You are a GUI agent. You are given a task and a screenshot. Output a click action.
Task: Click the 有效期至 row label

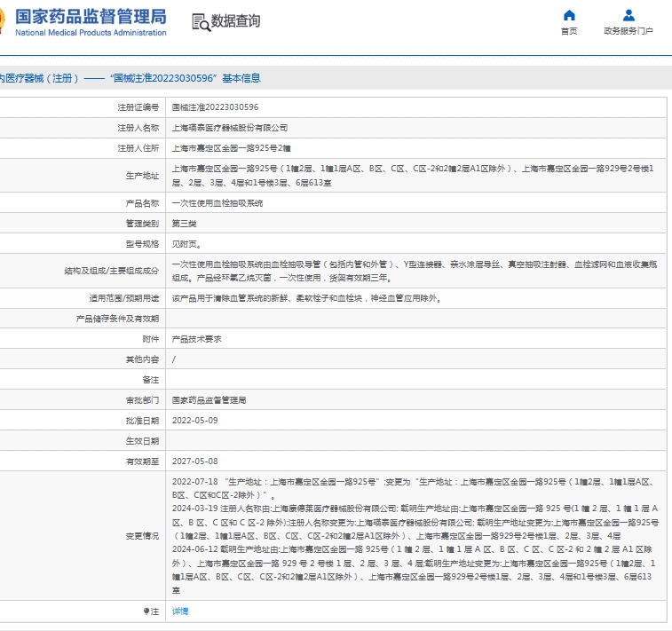[142, 461]
